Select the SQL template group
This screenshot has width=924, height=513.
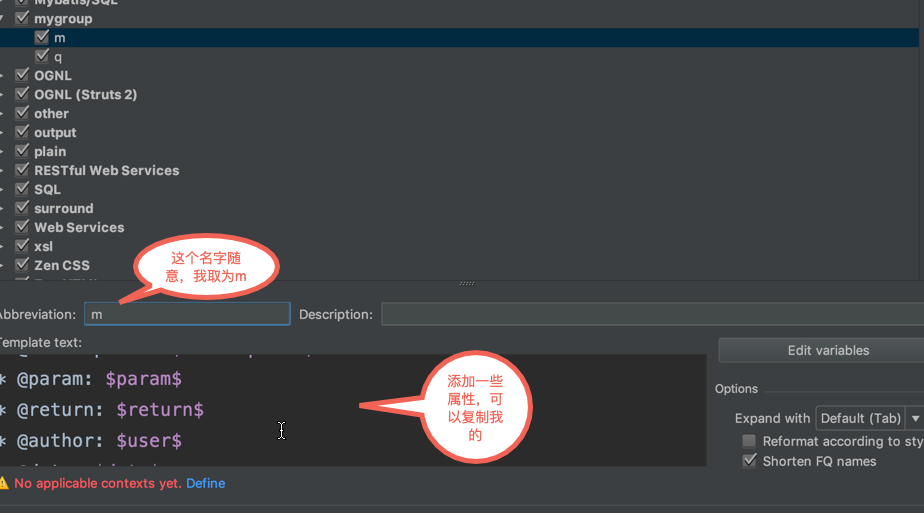click(47, 189)
